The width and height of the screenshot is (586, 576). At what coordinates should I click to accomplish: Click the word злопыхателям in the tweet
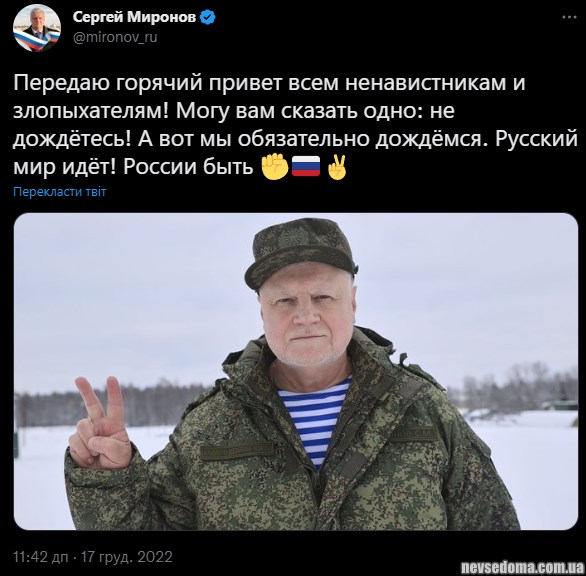click(91, 111)
